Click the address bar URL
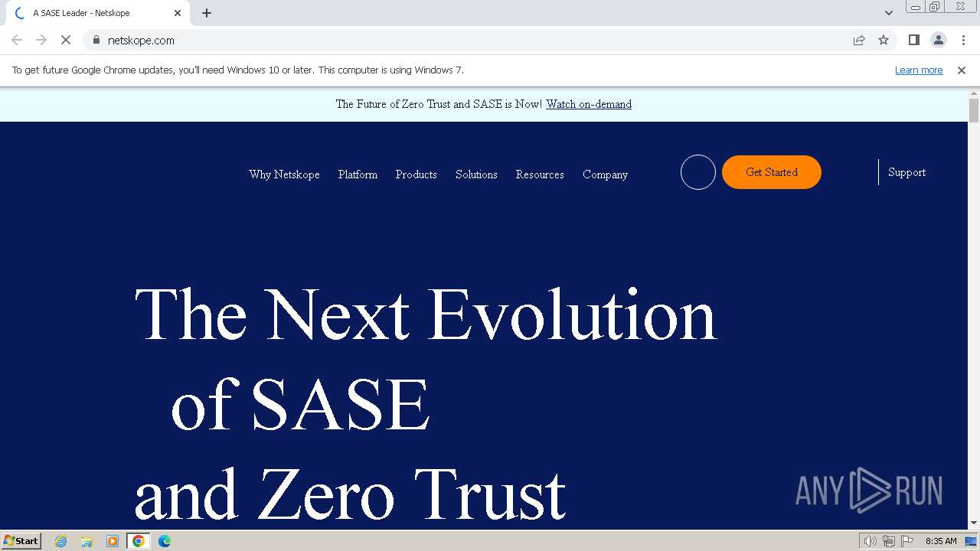The height and width of the screenshot is (551, 980). pos(141,40)
